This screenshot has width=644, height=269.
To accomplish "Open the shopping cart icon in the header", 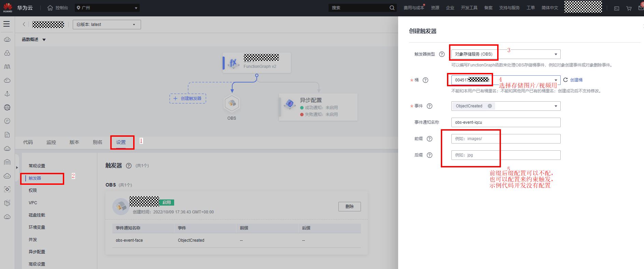I will [x=629, y=8].
